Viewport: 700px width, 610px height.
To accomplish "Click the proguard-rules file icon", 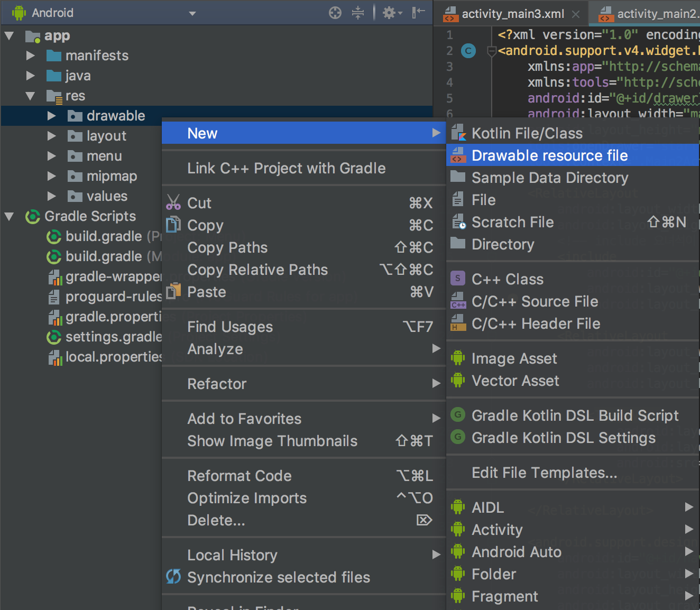I will 54,297.
